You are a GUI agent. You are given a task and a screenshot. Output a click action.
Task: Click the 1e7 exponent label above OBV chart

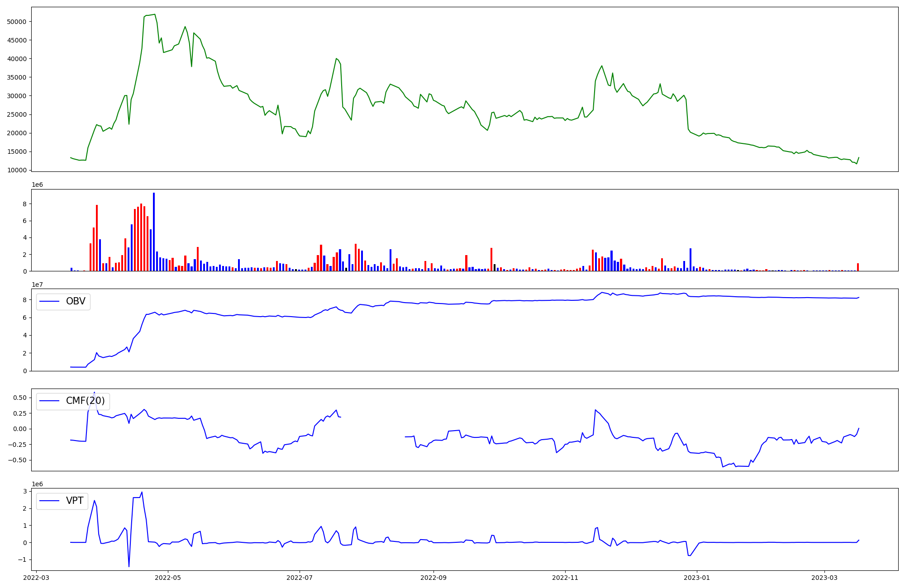[38, 285]
